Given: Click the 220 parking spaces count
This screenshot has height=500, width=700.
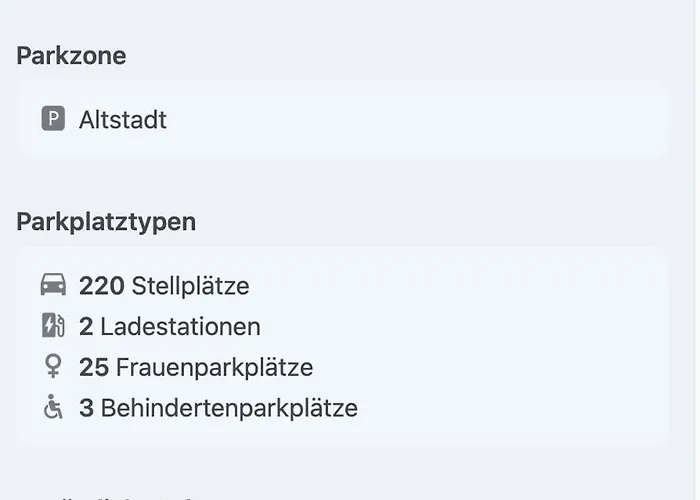Looking at the screenshot, I should click(101, 286).
